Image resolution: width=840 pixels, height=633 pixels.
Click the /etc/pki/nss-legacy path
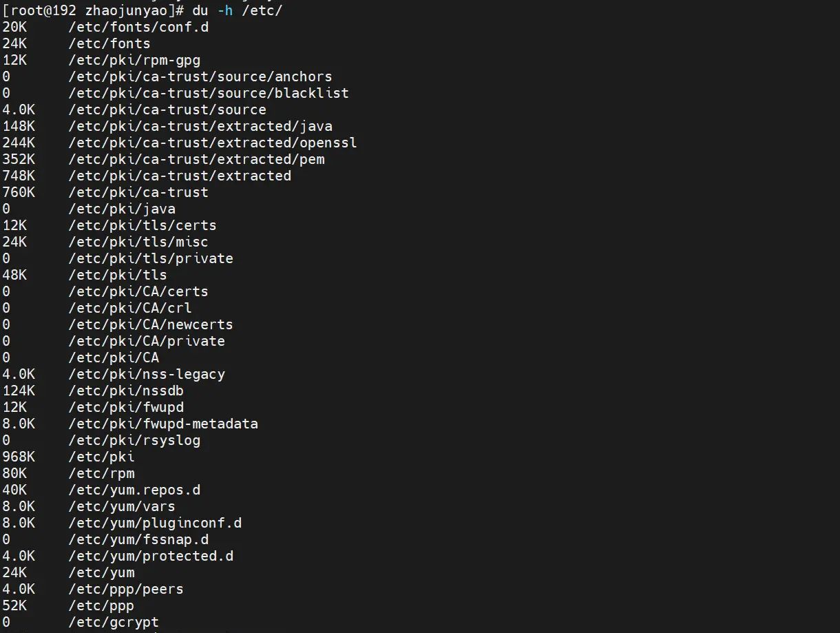(147, 375)
